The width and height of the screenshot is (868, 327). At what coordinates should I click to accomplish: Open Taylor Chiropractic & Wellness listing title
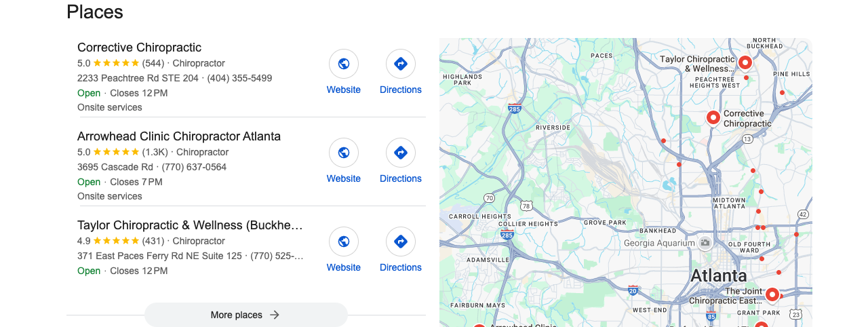190,225
